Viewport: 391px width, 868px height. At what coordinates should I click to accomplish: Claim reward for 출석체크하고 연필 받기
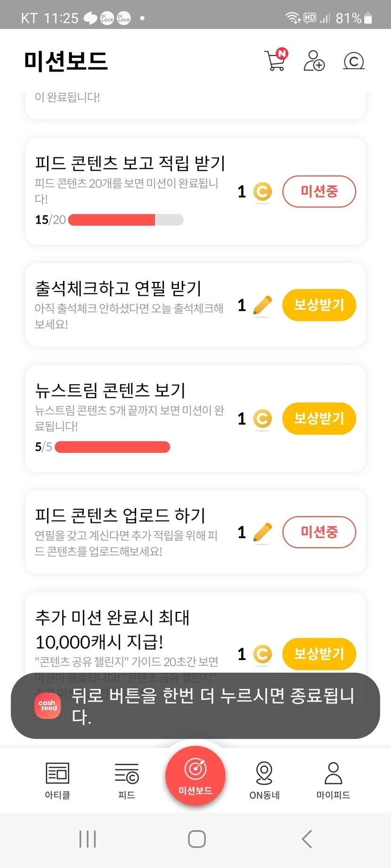(319, 305)
